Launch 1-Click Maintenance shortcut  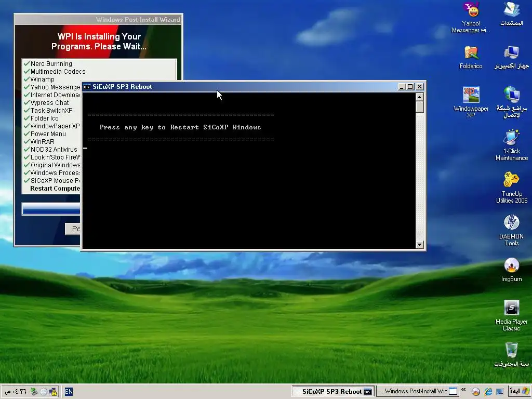pos(512,145)
